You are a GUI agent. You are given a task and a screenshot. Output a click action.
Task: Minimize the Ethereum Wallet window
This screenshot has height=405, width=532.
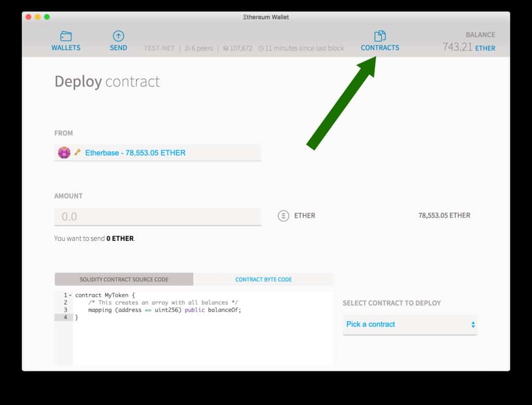[37, 17]
